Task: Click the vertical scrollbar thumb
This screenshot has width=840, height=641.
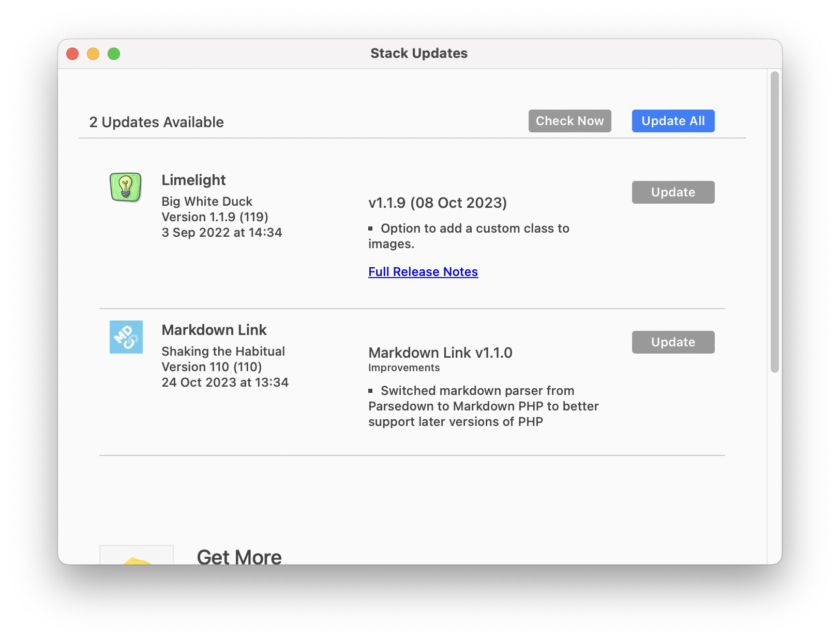Action: point(774,222)
